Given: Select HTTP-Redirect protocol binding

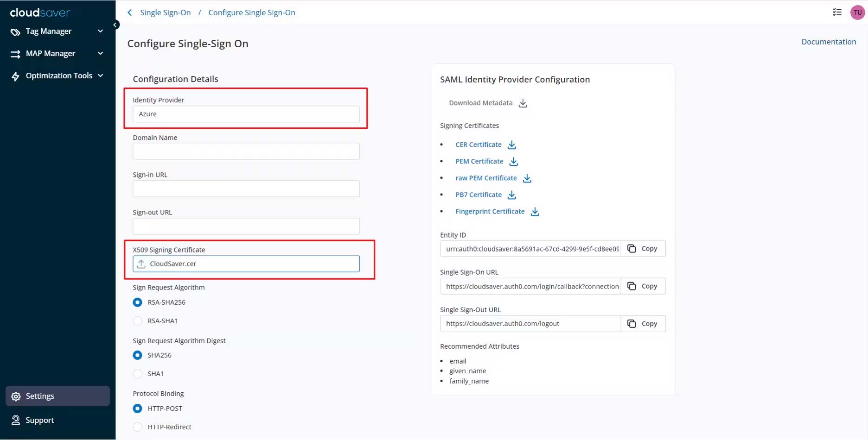Looking at the screenshot, I should point(138,427).
